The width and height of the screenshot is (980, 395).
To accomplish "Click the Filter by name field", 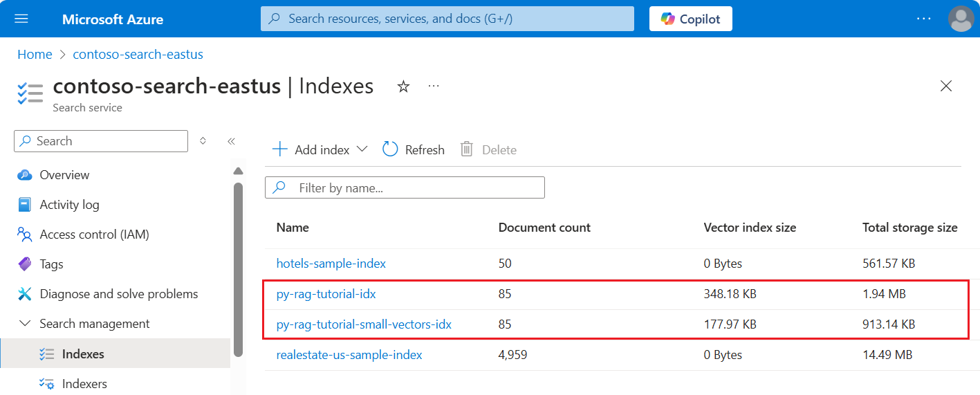I will (x=415, y=187).
